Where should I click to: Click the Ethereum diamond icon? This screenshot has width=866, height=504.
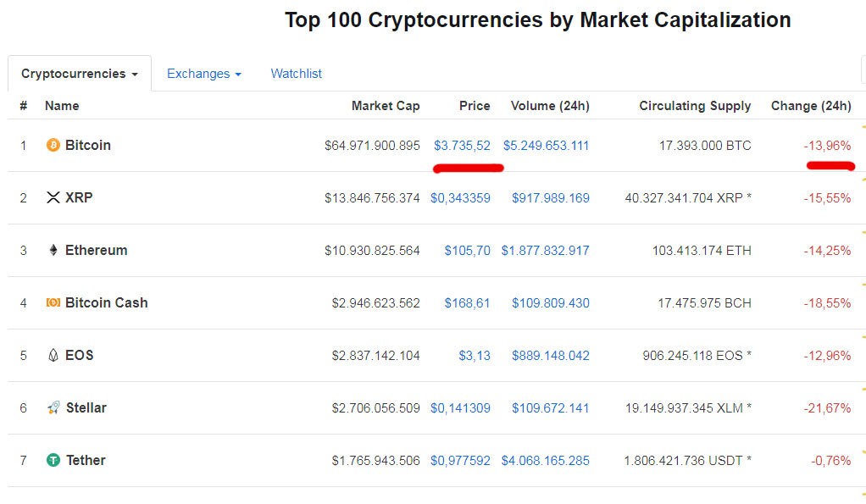[53, 250]
